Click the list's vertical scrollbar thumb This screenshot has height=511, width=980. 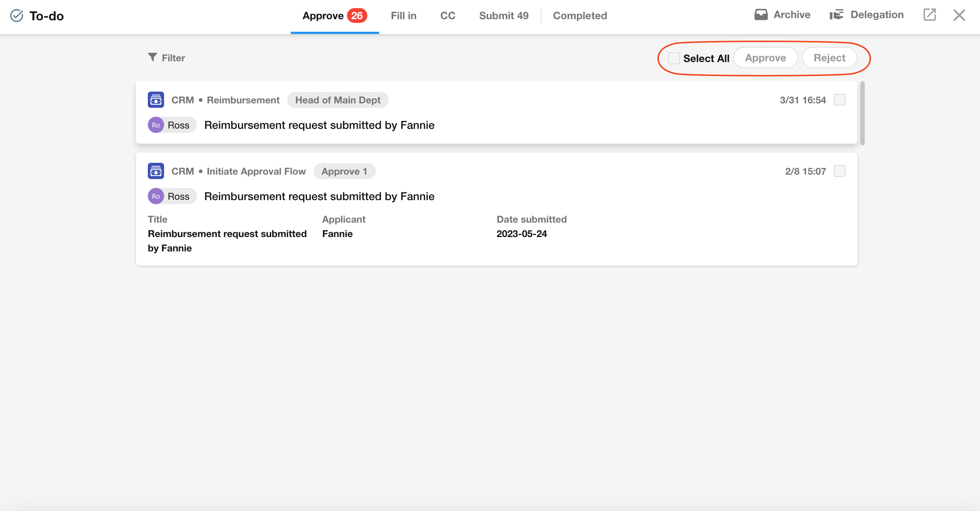[x=862, y=113]
